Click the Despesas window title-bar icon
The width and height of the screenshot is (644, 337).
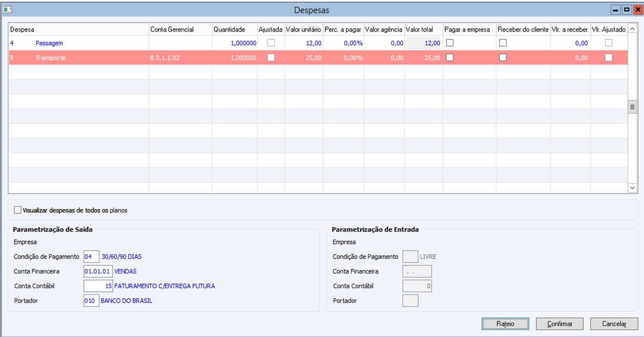[x=7, y=10]
